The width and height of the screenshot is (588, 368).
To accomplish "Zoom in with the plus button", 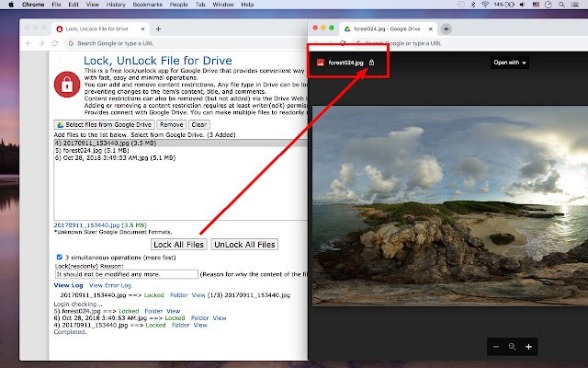I will (x=529, y=347).
